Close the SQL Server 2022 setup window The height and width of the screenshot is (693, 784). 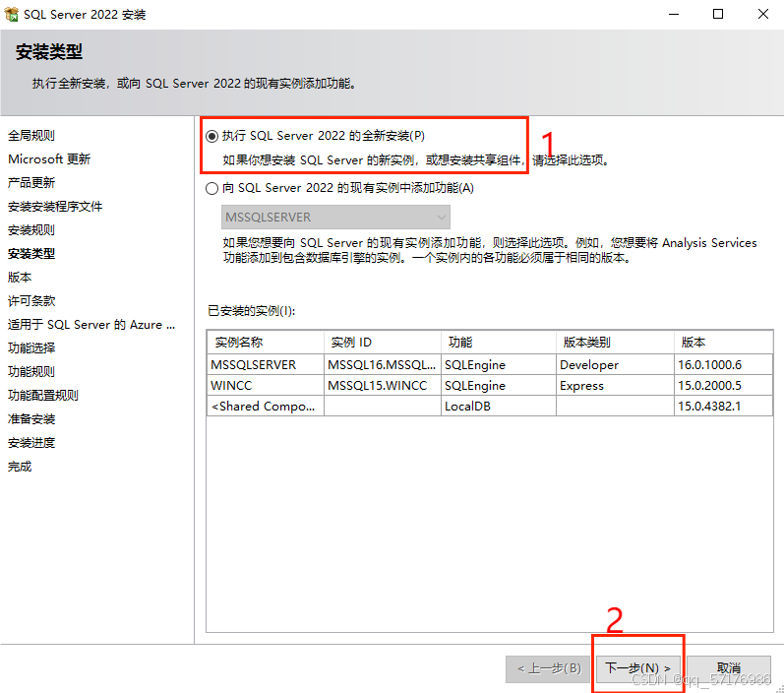click(x=763, y=14)
